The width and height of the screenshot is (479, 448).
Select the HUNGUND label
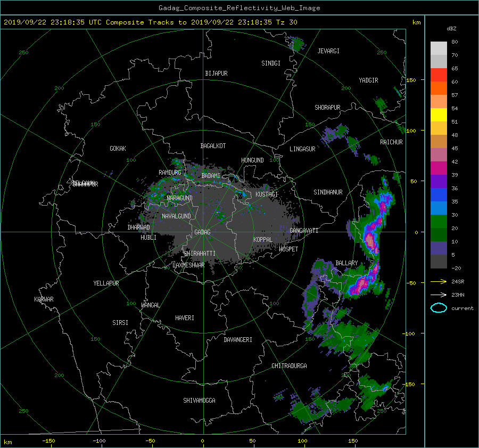coord(252,160)
